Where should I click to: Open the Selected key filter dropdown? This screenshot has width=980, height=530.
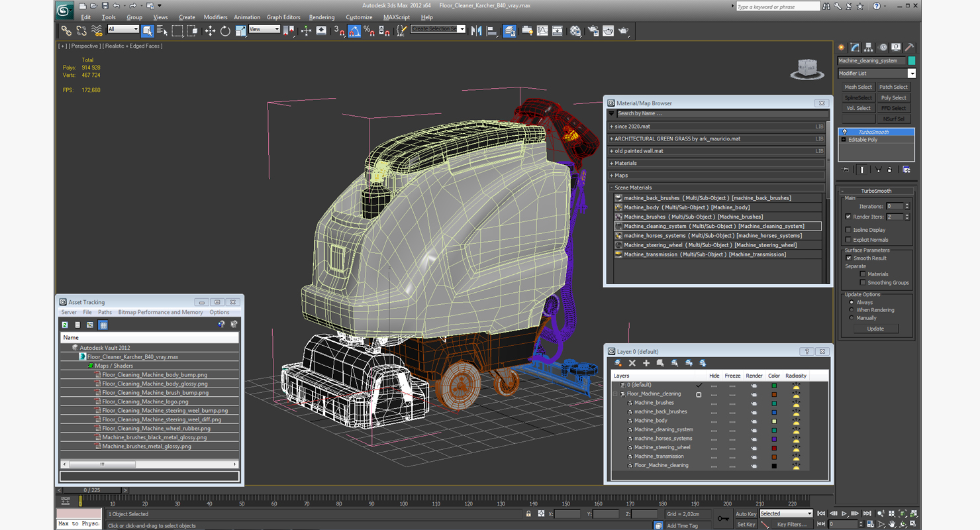785,513
